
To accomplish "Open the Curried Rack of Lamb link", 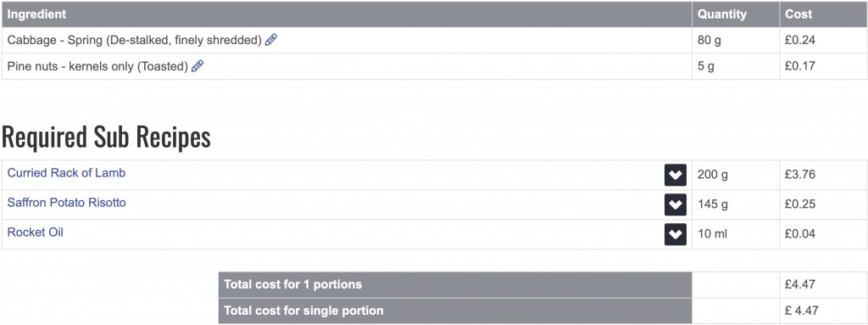I will pos(66,173).
